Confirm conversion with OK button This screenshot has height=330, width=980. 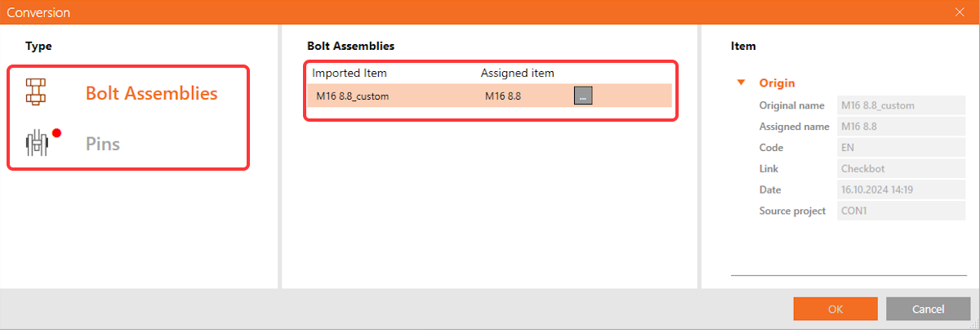coord(835,309)
